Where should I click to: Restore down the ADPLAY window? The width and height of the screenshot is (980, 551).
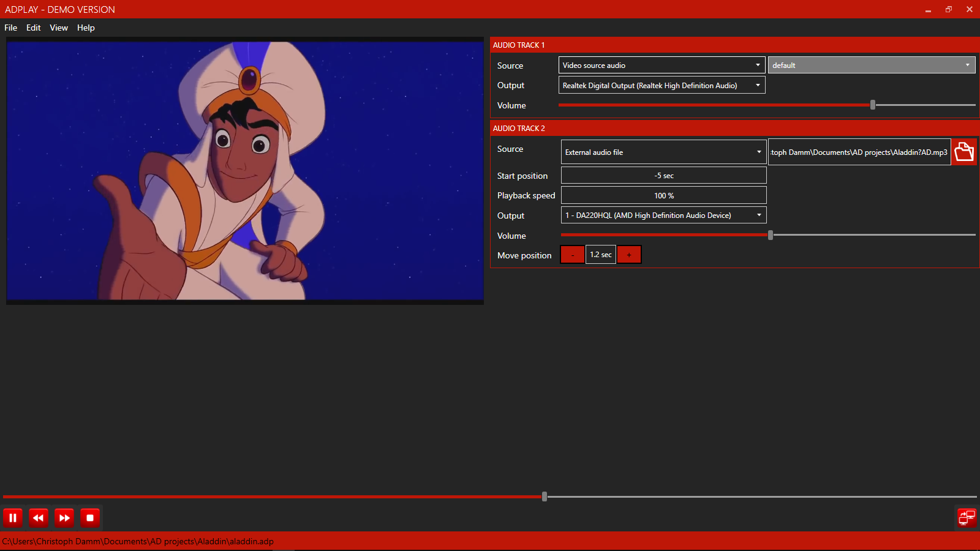[x=949, y=9]
